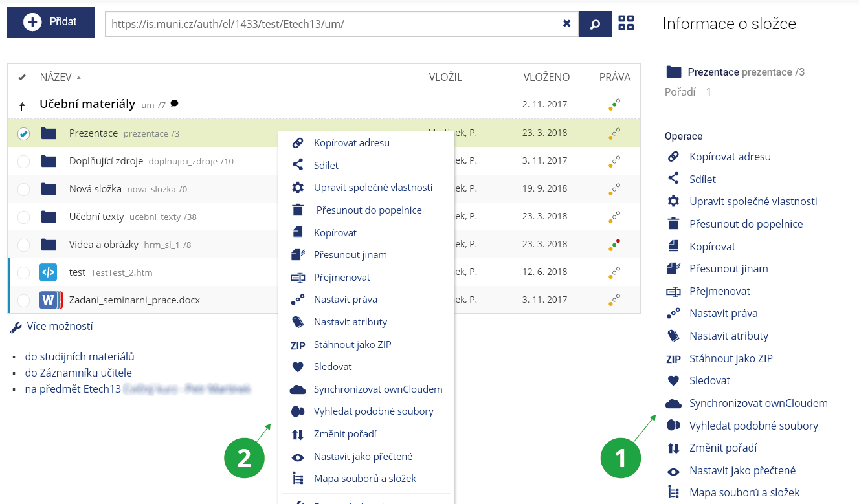Uncheck the Prezentace folder checkbox
Viewport: 859px width, 504px height.
(x=23, y=133)
